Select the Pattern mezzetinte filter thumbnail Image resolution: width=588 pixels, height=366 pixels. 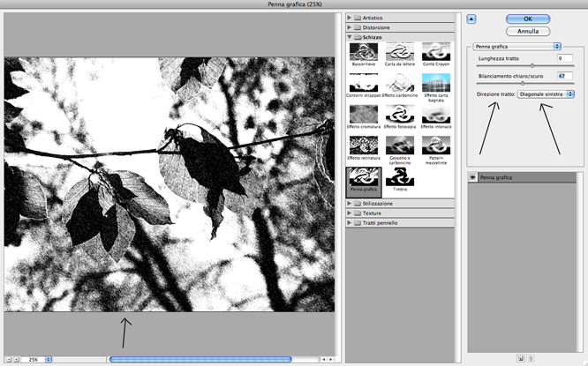(x=436, y=146)
